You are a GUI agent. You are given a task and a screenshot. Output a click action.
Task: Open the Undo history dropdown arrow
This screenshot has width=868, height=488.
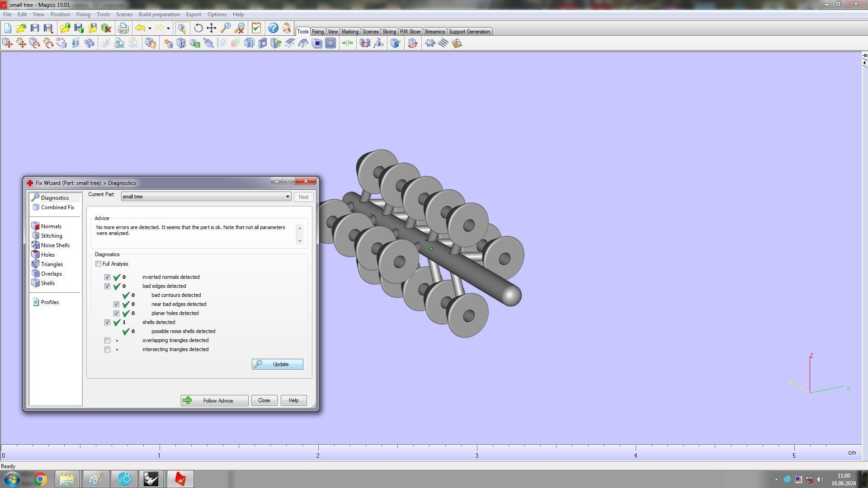[x=150, y=28]
